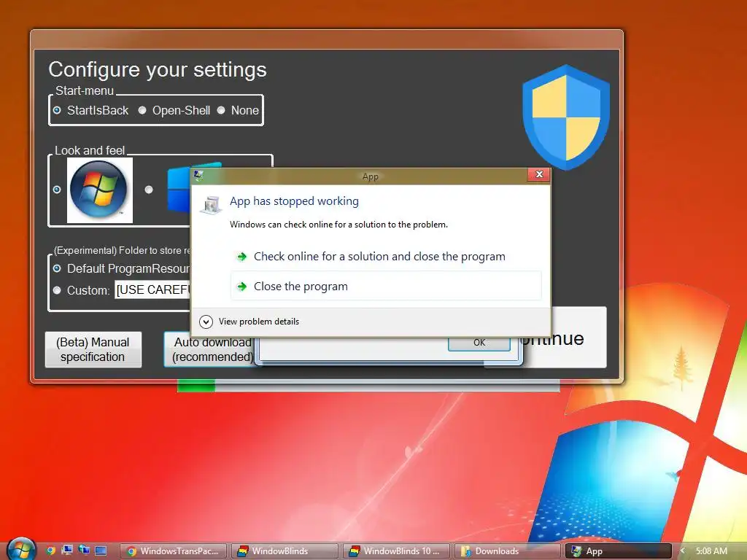The width and height of the screenshot is (747, 560).
Task: Click the second quick launch computer icon
Action: point(67,551)
